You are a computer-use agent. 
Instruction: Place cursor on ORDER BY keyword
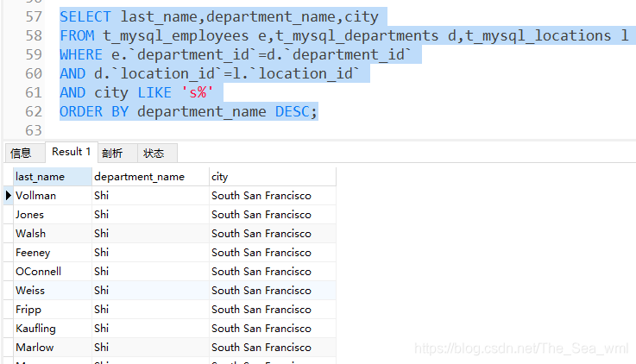point(94,111)
